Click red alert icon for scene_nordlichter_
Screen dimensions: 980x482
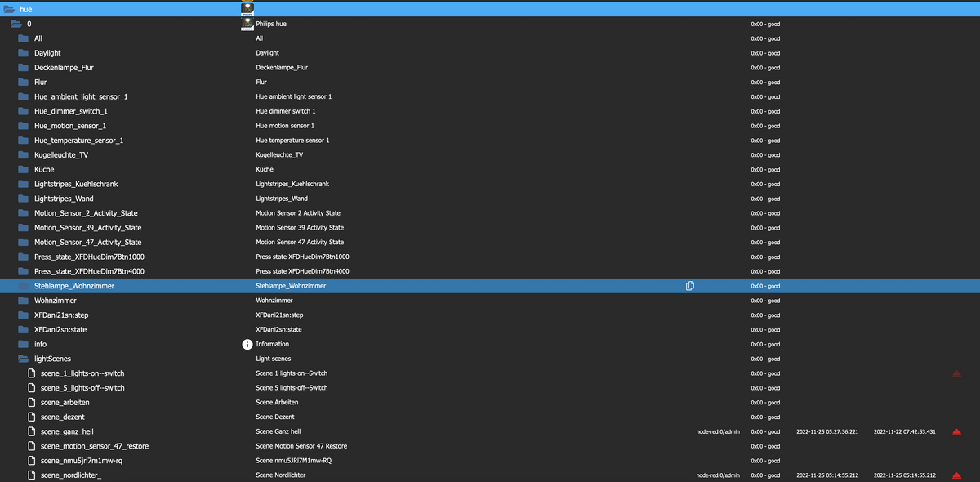pos(956,475)
